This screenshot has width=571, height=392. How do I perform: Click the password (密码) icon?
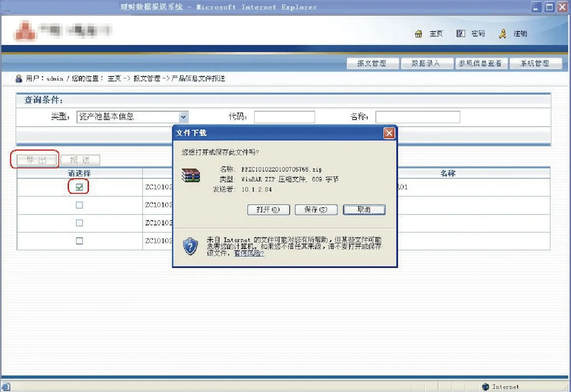tap(461, 34)
